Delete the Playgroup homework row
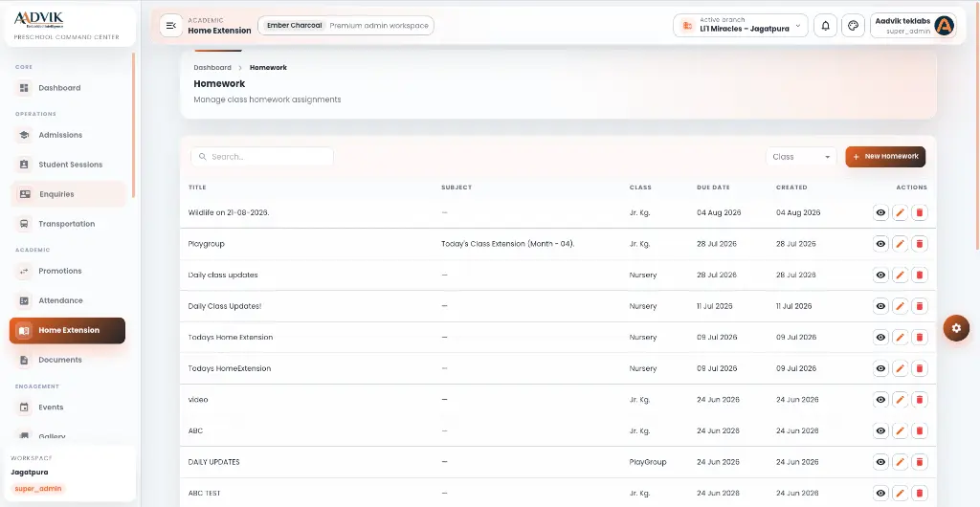The height and width of the screenshot is (507, 980). click(x=920, y=244)
